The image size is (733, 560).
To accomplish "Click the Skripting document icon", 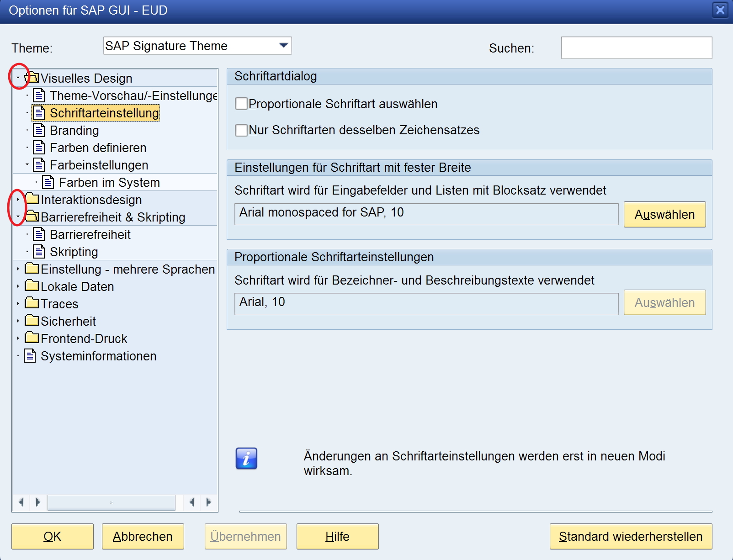I will pyautogui.click(x=38, y=251).
